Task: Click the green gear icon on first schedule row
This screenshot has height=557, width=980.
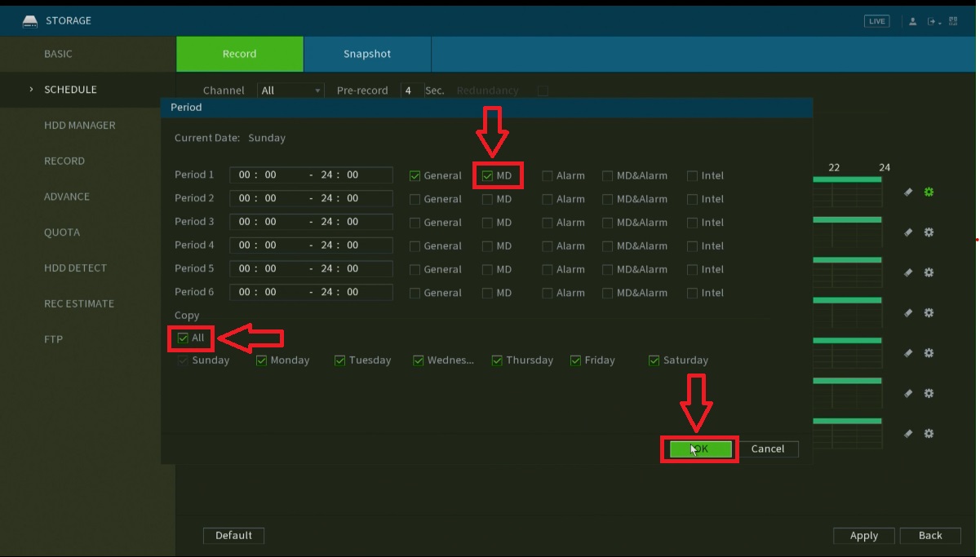Action: click(x=929, y=192)
